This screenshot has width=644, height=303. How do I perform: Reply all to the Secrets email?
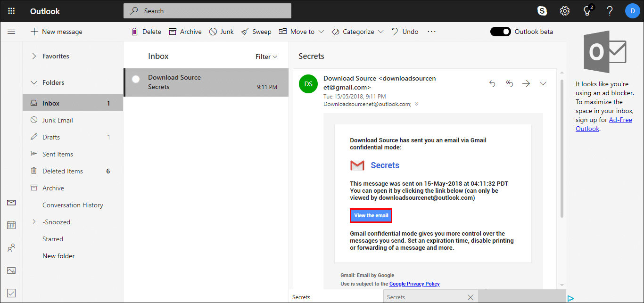click(509, 83)
